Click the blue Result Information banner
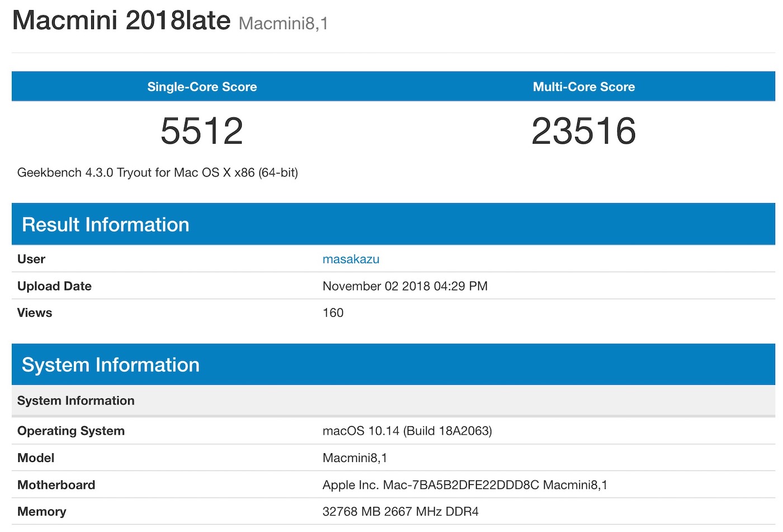783x532 pixels. point(391,224)
